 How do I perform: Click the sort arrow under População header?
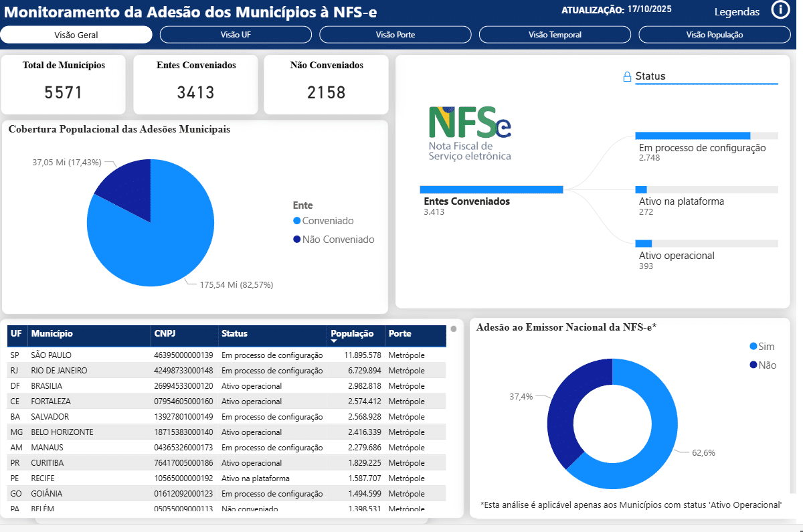point(335,341)
